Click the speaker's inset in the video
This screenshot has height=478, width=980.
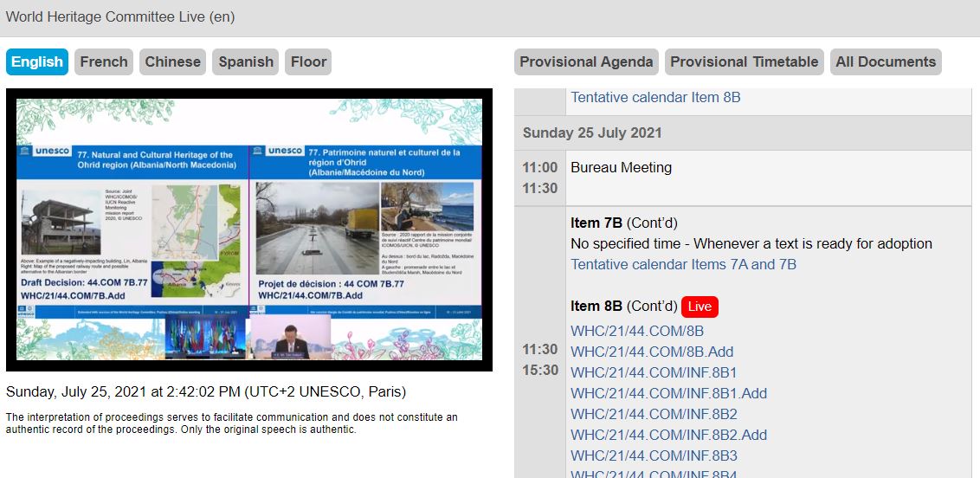[289, 336]
